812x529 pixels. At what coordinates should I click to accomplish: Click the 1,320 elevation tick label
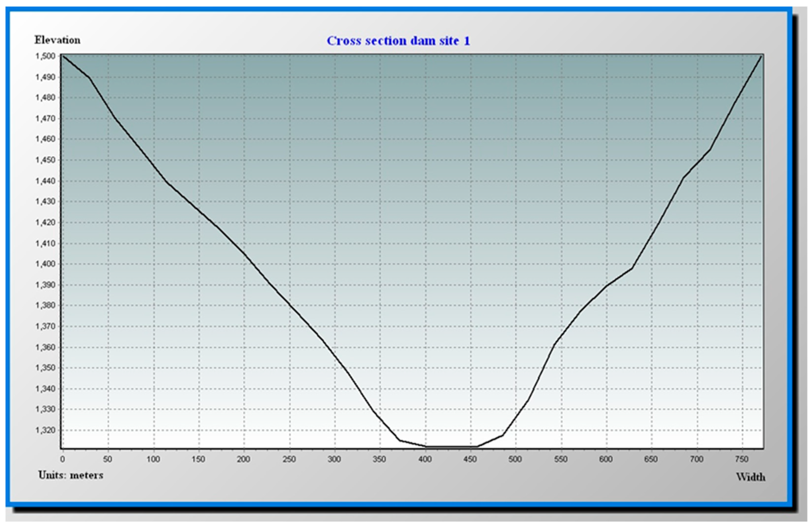[45, 430]
